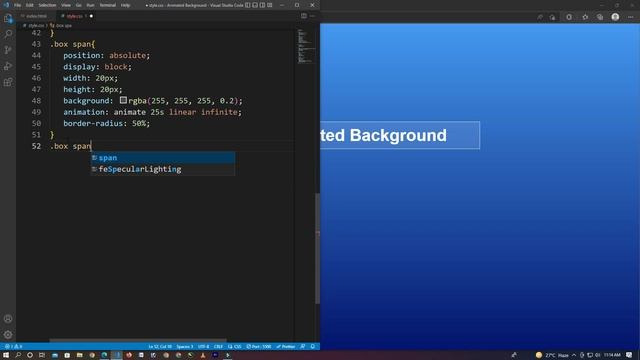The image size is (640, 360).
Task: Click the unsaved dot on style.css tab
Action: coord(91,16)
